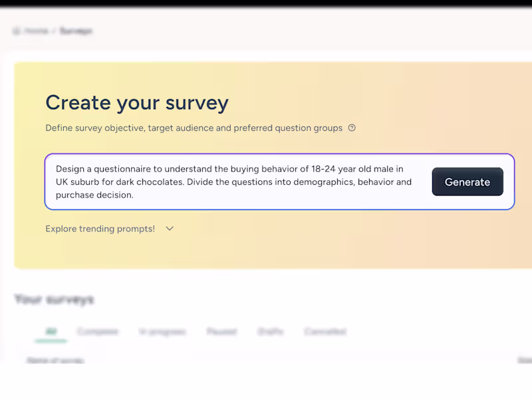View surveys in the Drafts tab
Screen dimensions: 532x399
pyautogui.click(x=270, y=332)
